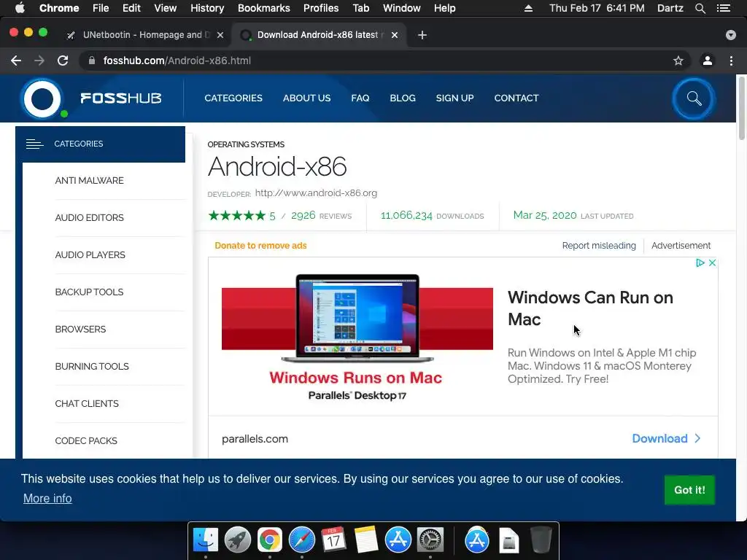Click the FossHub circular logo

click(x=42, y=98)
